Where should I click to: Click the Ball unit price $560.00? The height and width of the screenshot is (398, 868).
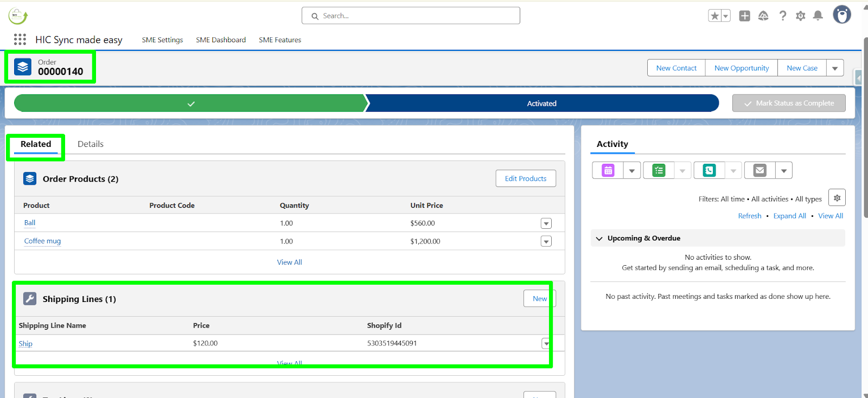coord(423,223)
